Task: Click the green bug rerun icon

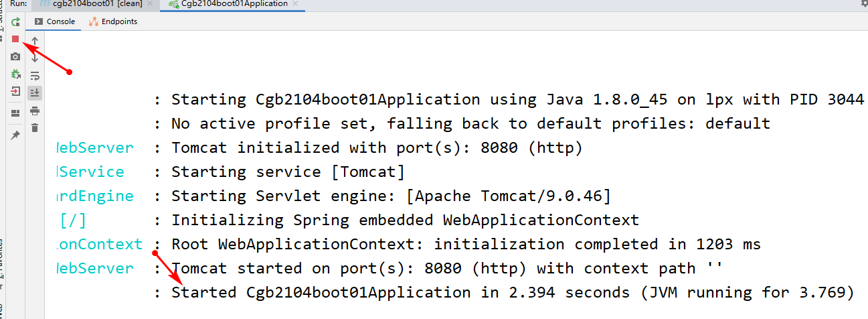Action: tap(15, 74)
